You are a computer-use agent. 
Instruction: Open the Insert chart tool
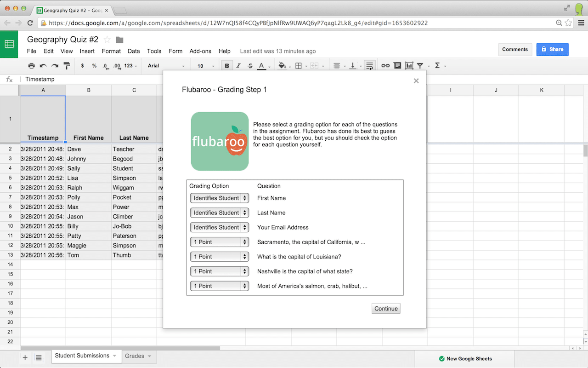(x=409, y=65)
